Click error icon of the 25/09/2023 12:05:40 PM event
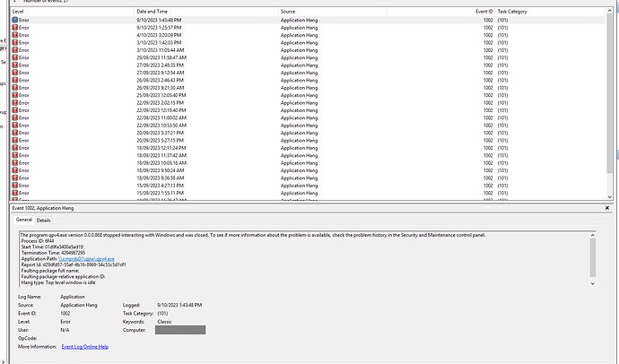The image size is (619, 364). (x=15, y=94)
